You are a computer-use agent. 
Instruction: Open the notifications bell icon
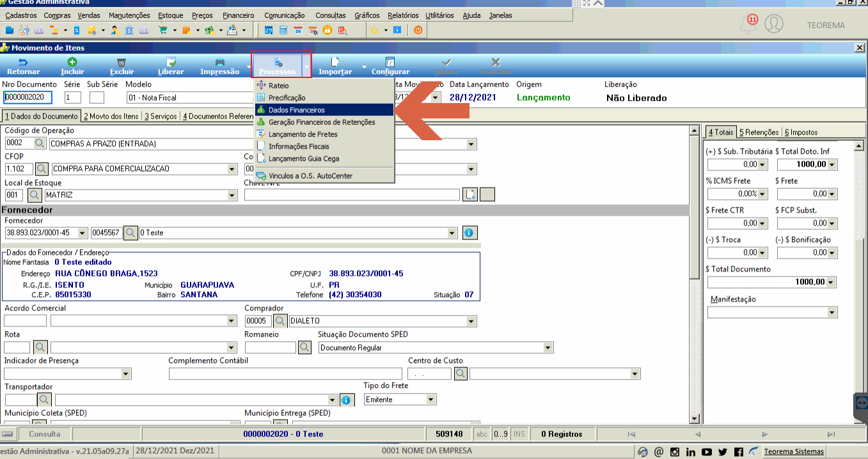pyautogui.click(x=748, y=25)
